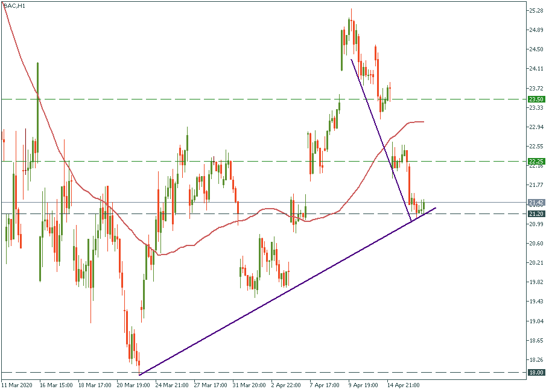Screen dimensions: 552x392
Task: Click the 18.00 price level tag
Action: click(535, 372)
